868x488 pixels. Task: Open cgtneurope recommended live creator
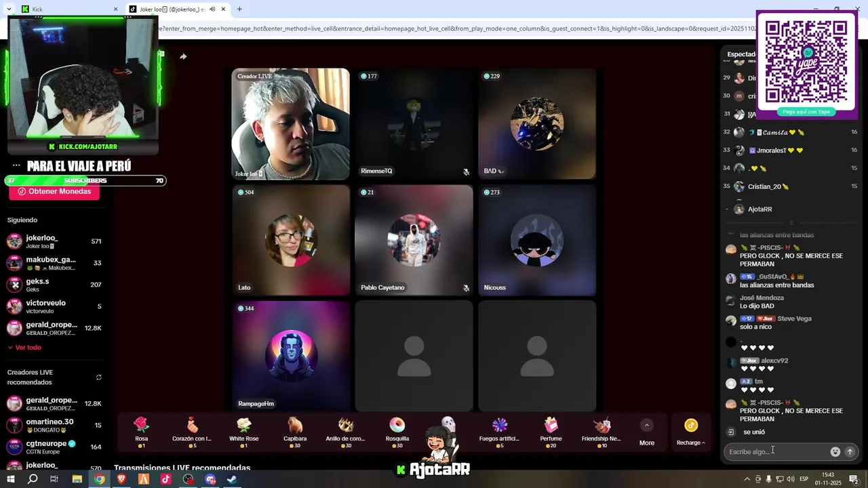[x=54, y=447]
